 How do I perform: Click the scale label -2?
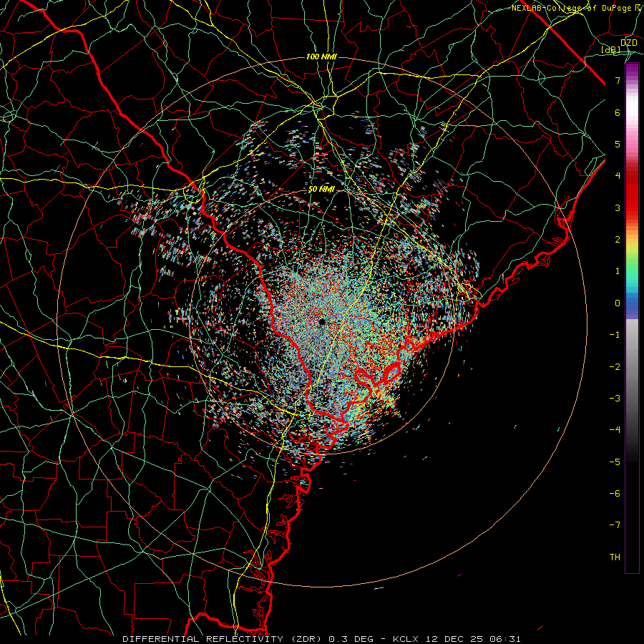click(615, 367)
